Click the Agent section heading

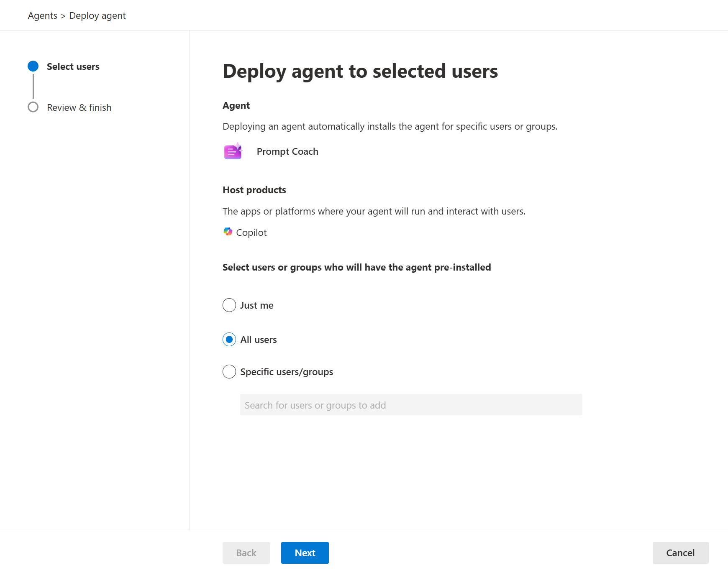tap(236, 105)
